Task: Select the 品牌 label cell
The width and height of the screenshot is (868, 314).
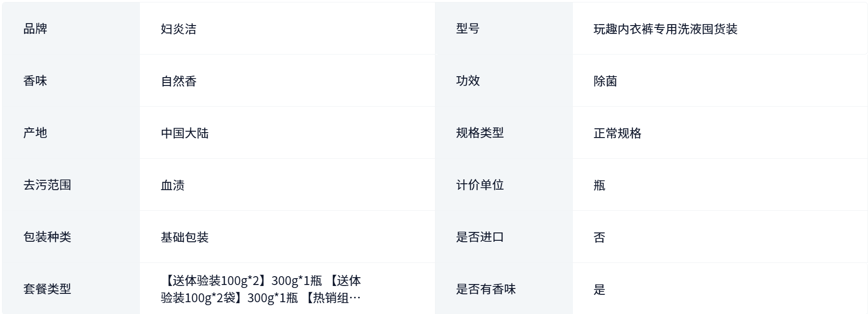Action: point(71,29)
